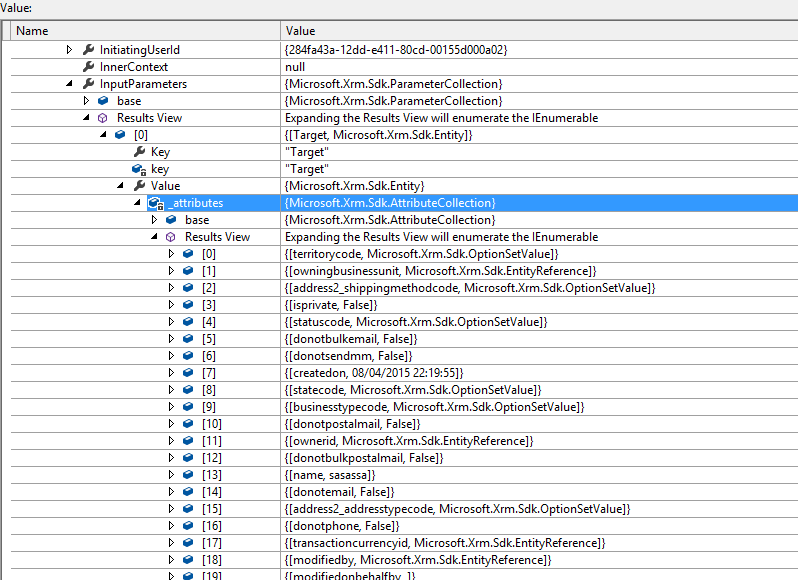Viewport: 798px width, 580px height.
Task: Select the statecode OptionSetValue value
Action: [413, 390]
